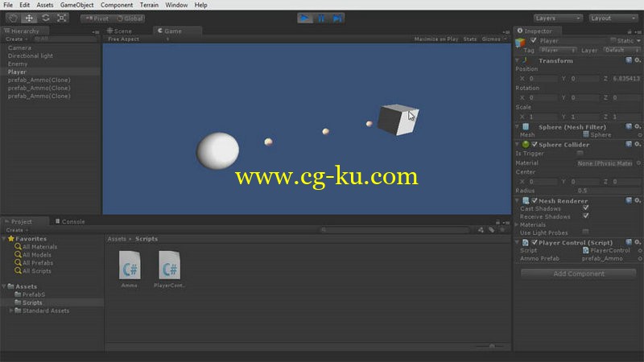Open the Layer dropdown in Inspector

tap(621, 50)
